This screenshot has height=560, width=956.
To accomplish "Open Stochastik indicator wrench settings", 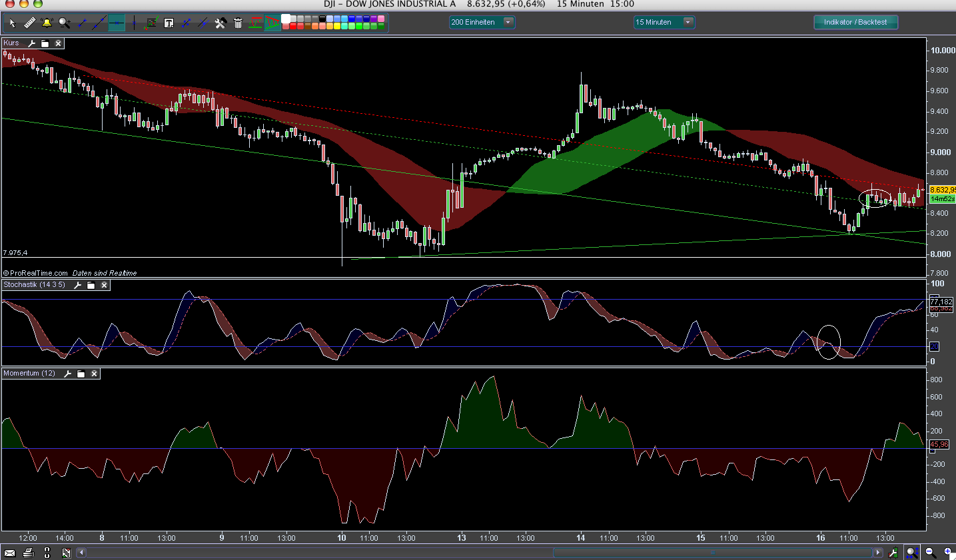I will [77, 285].
